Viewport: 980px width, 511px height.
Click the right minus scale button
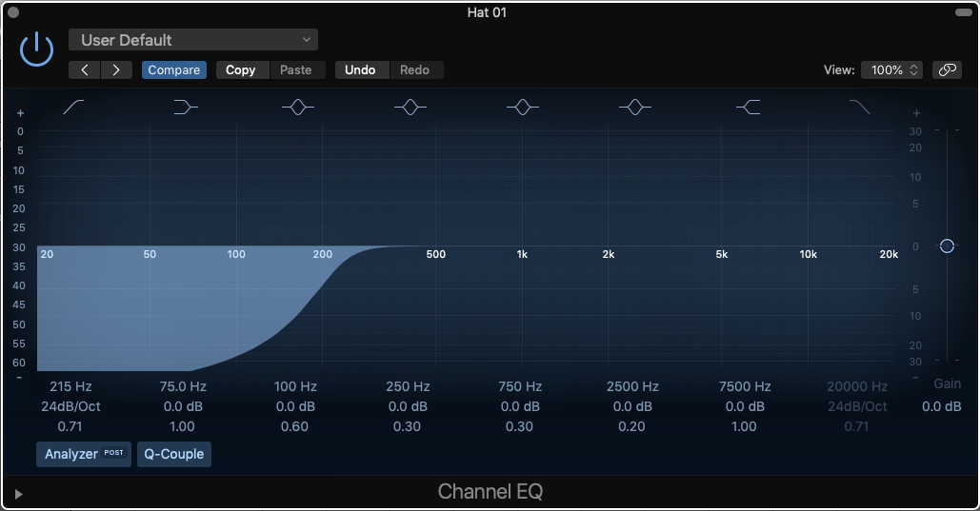coord(915,378)
